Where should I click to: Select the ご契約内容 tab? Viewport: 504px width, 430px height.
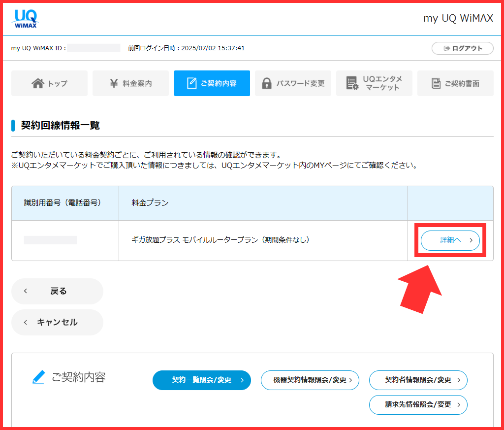[212, 83]
